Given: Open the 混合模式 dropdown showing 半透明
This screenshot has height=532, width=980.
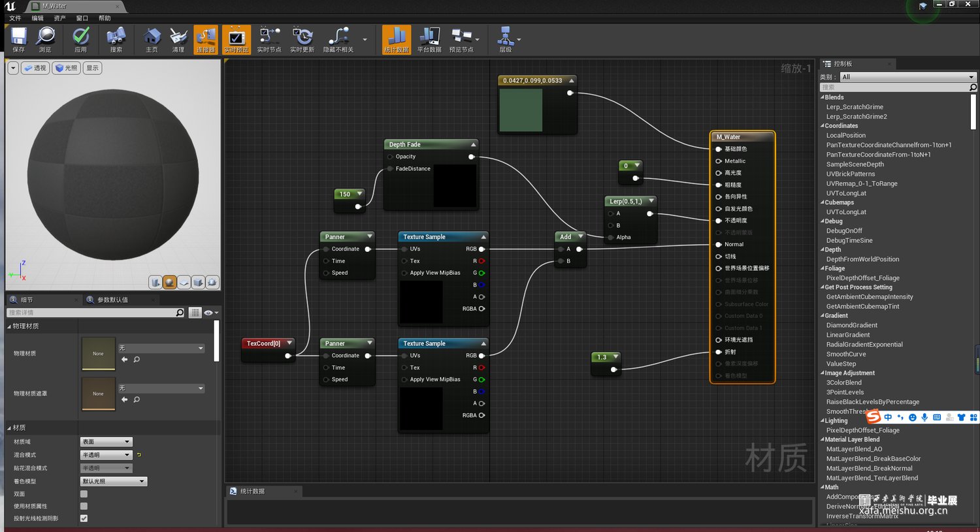Looking at the screenshot, I should [106, 455].
